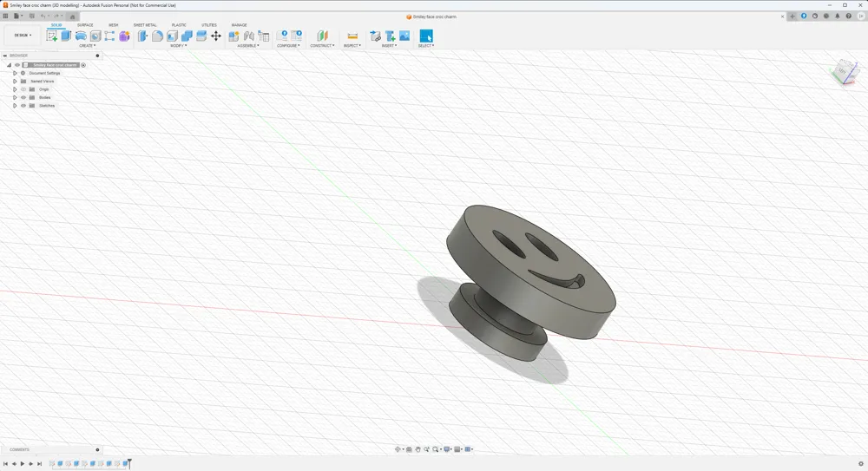This screenshot has width=868, height=471.
Task: Click the Pan hand icon
Action: tap(418, 449)
